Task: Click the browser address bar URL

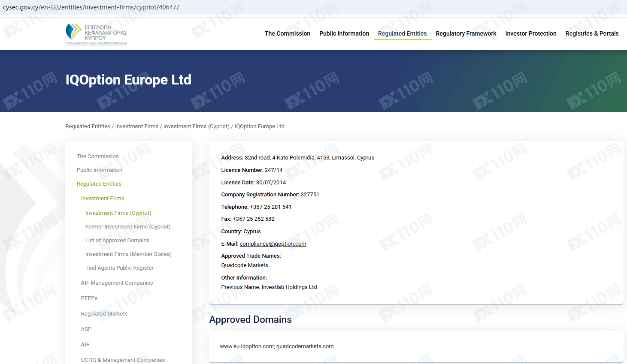Action: (91, 7)
